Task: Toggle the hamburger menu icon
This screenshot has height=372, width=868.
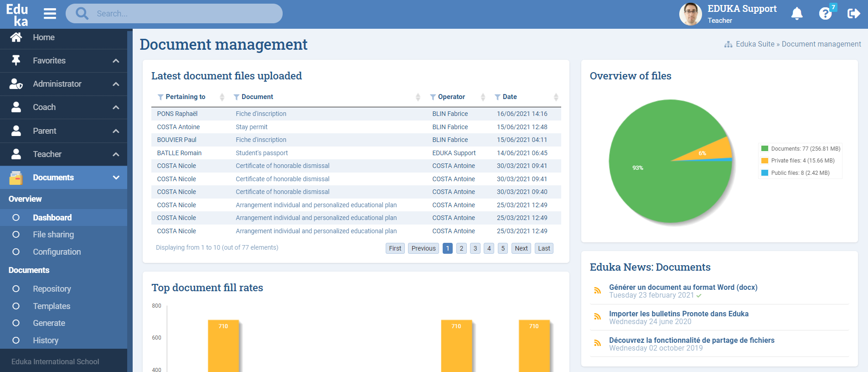Action: click(x=50, y=14)
